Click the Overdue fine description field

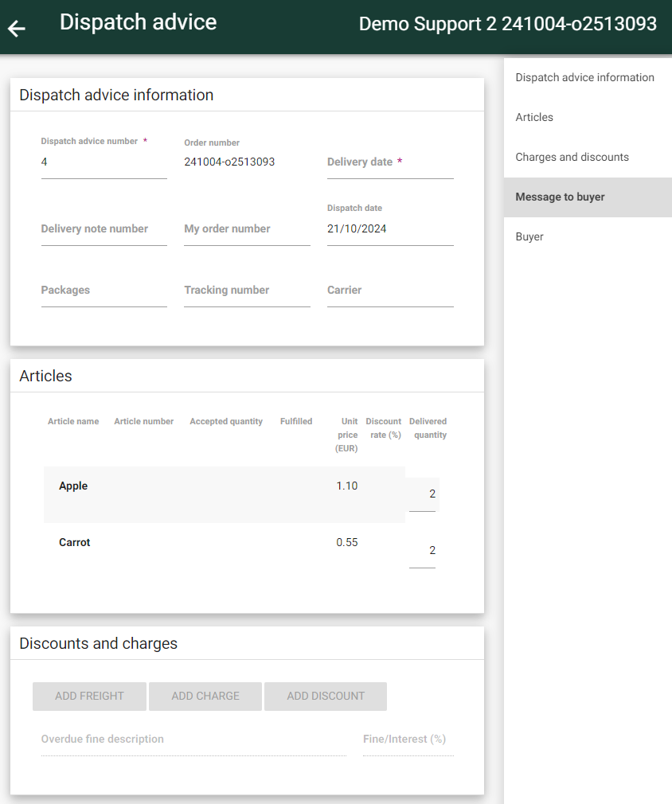click(x=194, y=740)
